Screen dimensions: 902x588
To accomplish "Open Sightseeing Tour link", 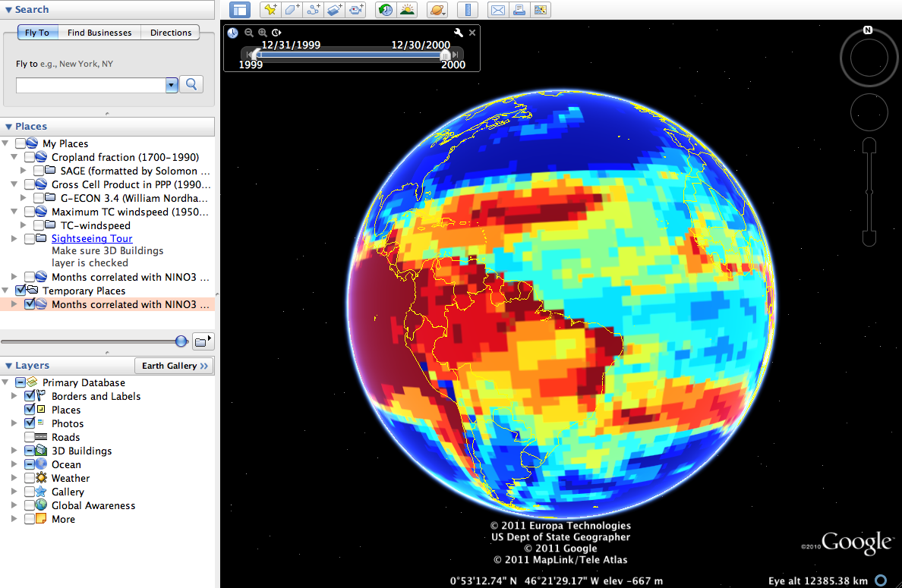I will (x=91, y=238).
